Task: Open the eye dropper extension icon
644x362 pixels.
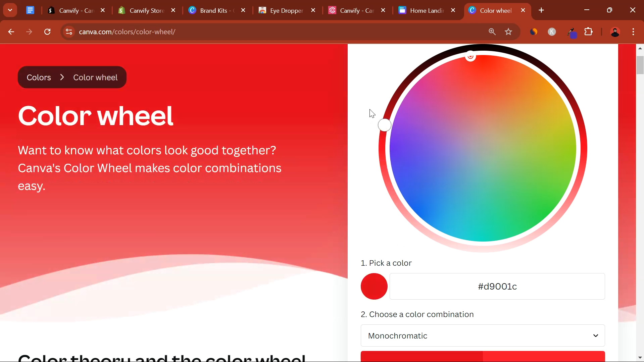Action: click(x=571, y=33)
